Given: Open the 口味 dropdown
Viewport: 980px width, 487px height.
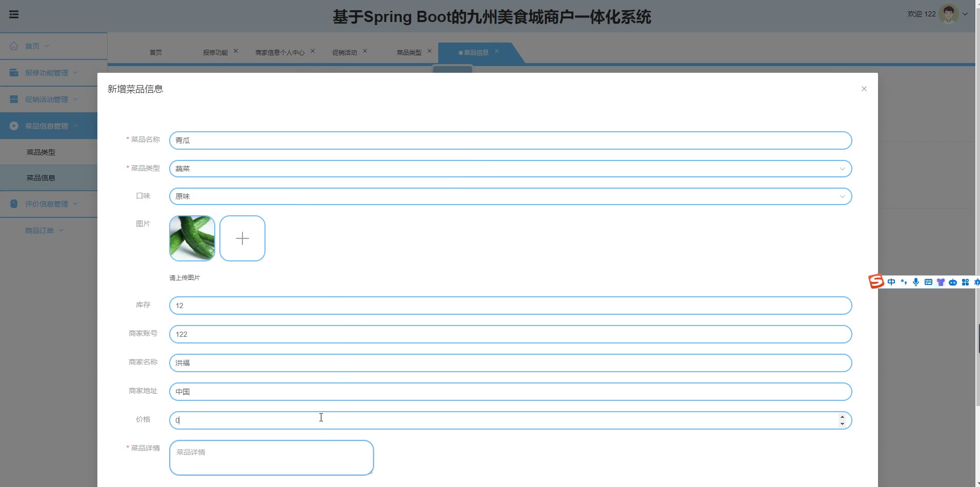Looking at the screenshot, I should click(x=511, y=196).
